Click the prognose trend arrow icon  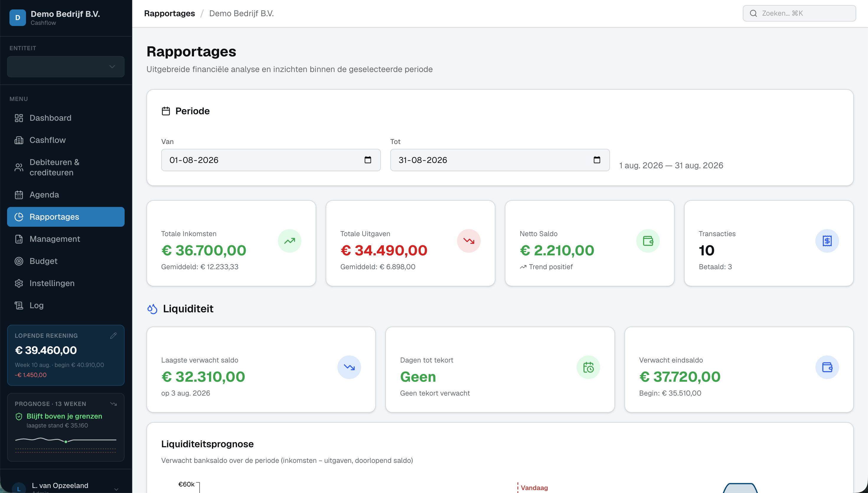113,404
